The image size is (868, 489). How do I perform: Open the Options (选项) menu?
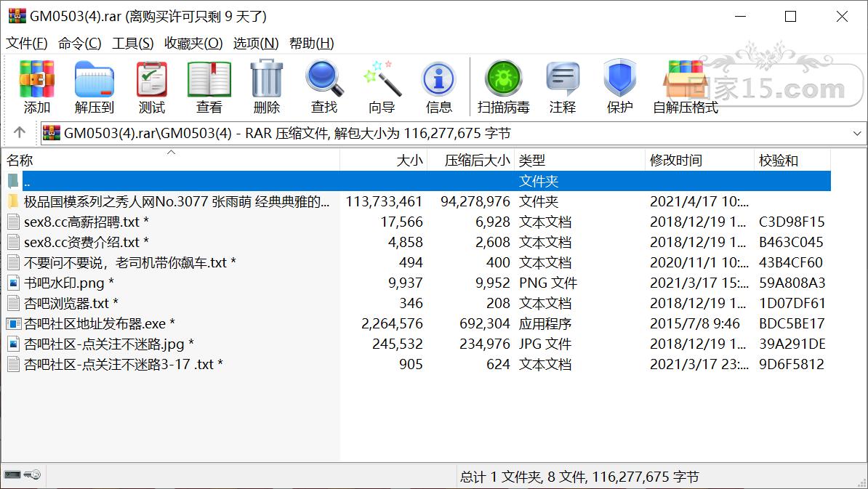[256, 43]
